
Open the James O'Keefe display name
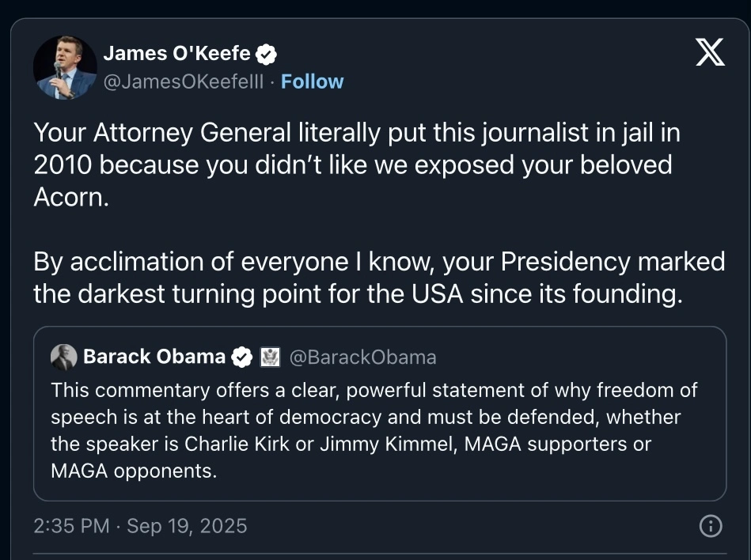tap(176, 54)
